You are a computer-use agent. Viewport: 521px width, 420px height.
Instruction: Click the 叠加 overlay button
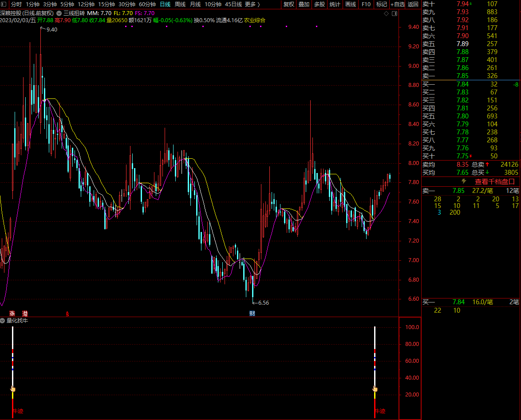click(304, 4)
